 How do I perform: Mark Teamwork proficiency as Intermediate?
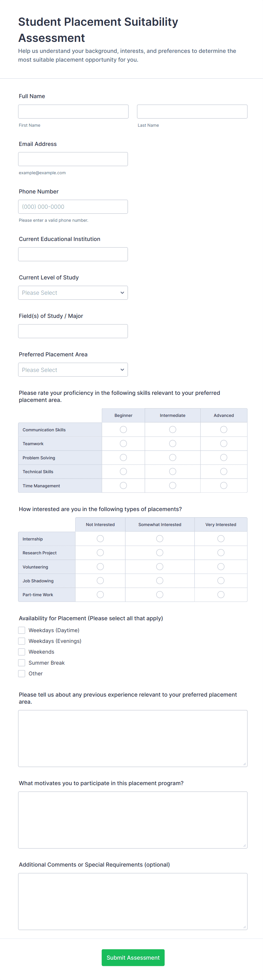click(x=173, y=443)
